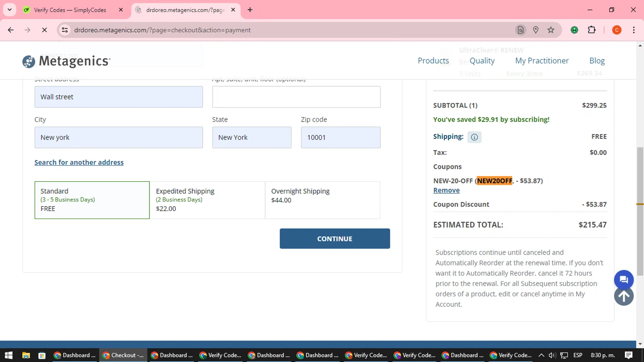Click the ESP language indicator
The height and width of the screenshot is (362, 644).
coord(578,355)
